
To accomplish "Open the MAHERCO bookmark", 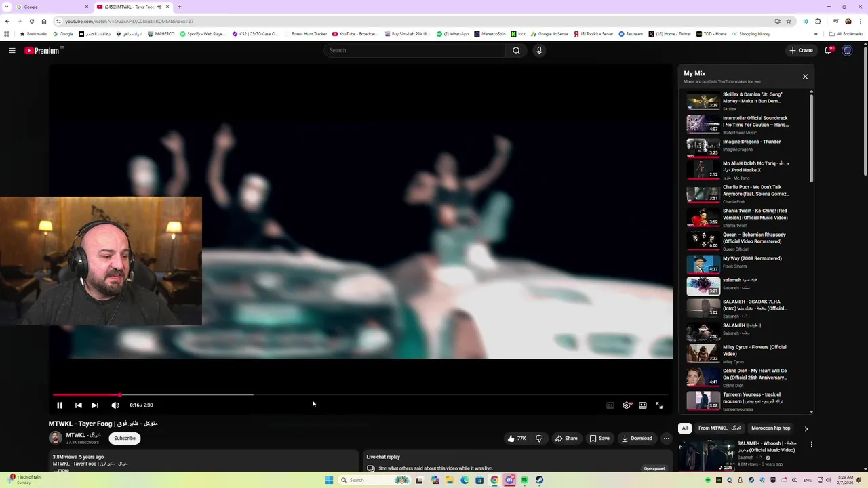I will point(161,34).
